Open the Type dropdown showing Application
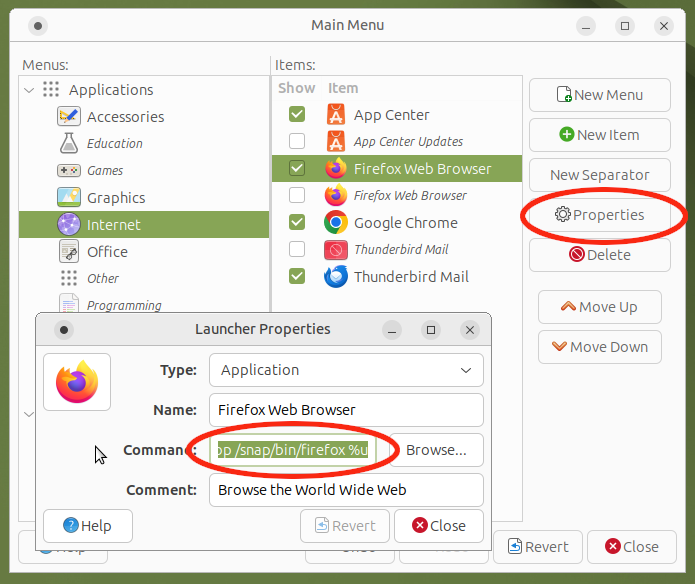 346,370
